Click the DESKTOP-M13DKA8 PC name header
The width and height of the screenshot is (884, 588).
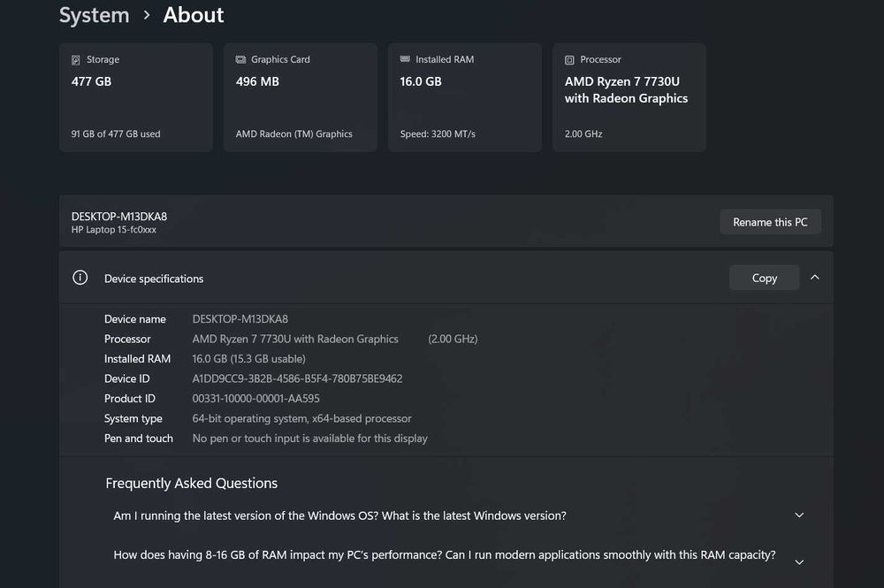119,216
